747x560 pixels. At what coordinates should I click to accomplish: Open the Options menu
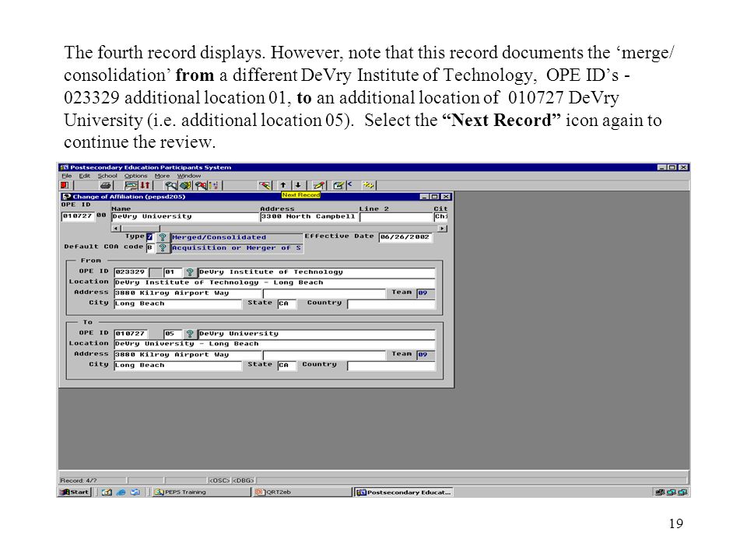tap(135, 176)
